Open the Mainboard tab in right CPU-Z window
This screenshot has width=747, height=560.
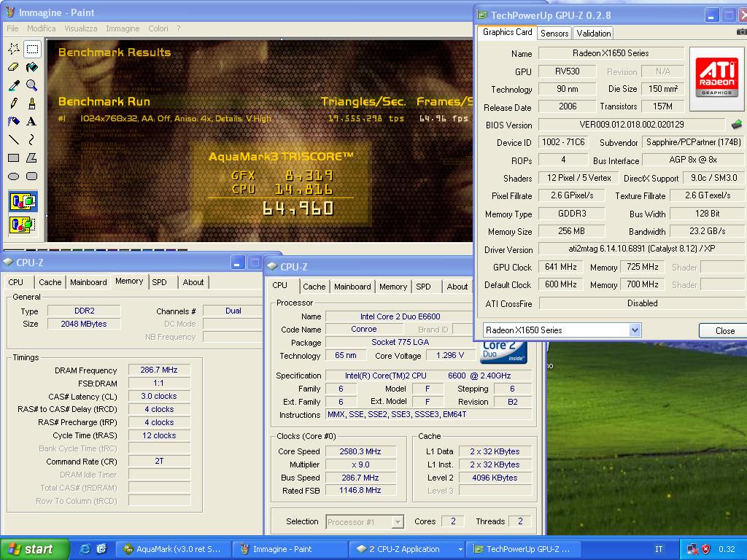(352, 287)
